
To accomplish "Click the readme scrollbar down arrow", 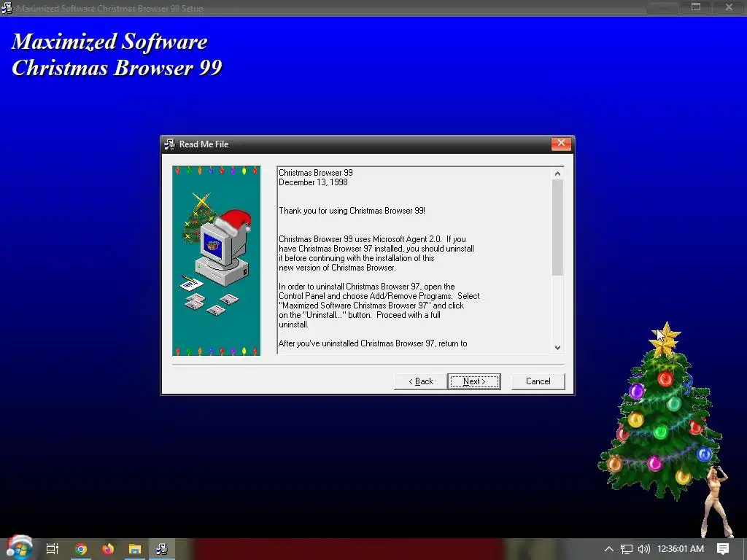I will click(x=557, y=348).
